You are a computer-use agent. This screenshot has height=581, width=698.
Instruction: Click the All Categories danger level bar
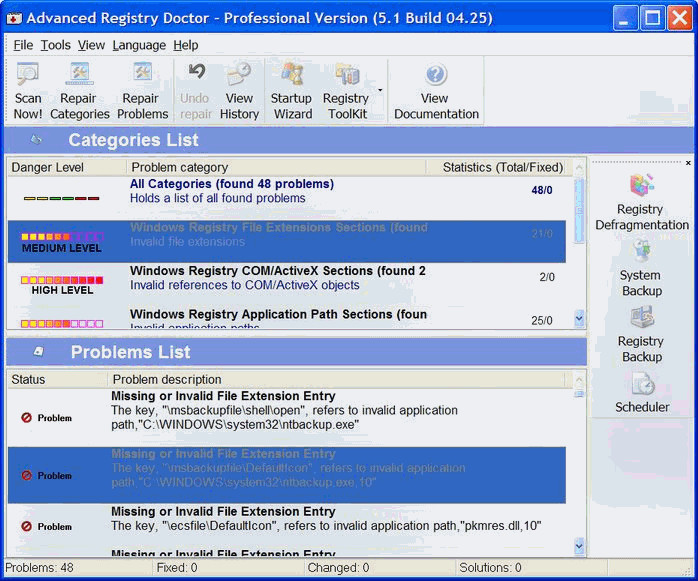tap(62, 198)
